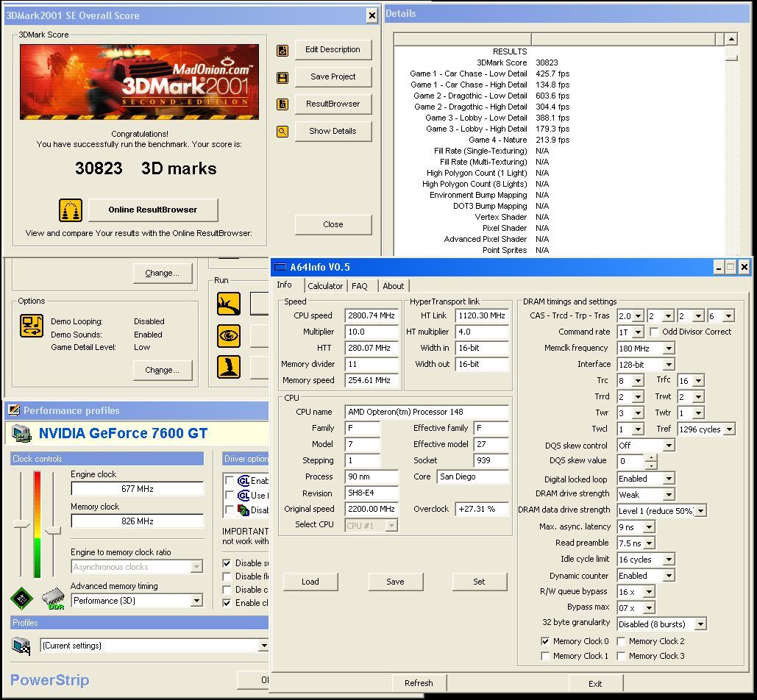Click the Online ResultBrowser button

click(153, 210)
